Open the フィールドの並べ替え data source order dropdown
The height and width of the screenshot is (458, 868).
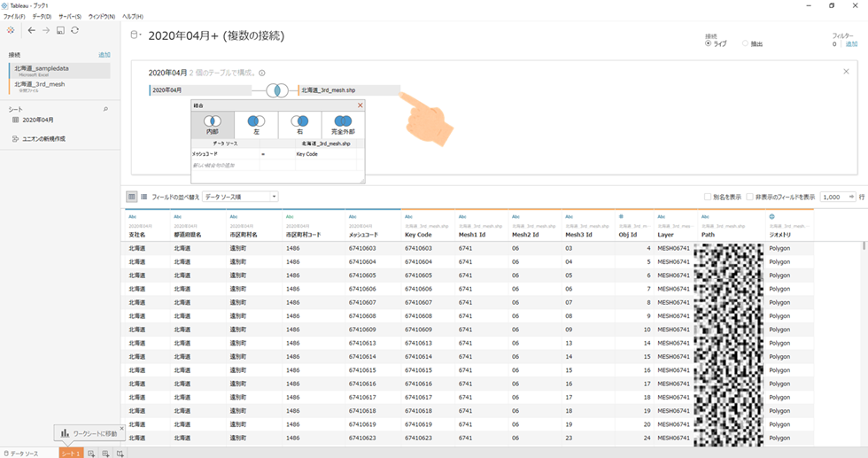click(240, 197)
